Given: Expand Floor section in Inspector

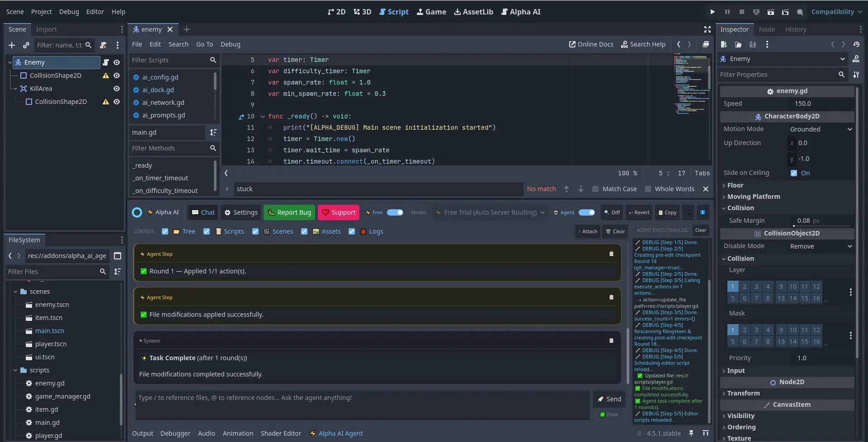Looking at the screenshot, I should [x=735, y=185].
